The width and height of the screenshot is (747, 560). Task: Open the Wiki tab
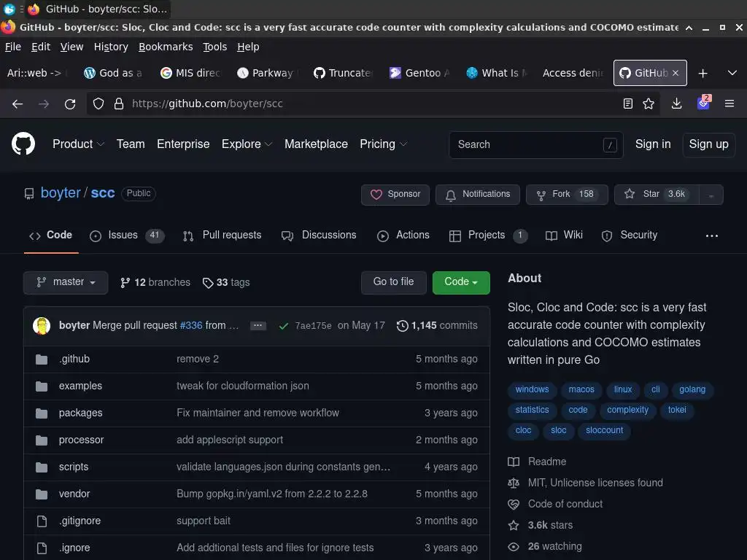coord(564,236)
